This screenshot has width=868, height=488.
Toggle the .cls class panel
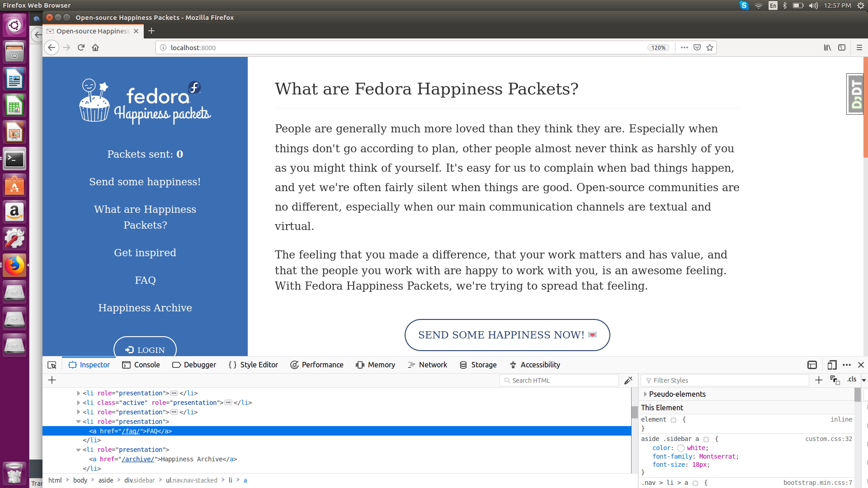tap(852, 380)
